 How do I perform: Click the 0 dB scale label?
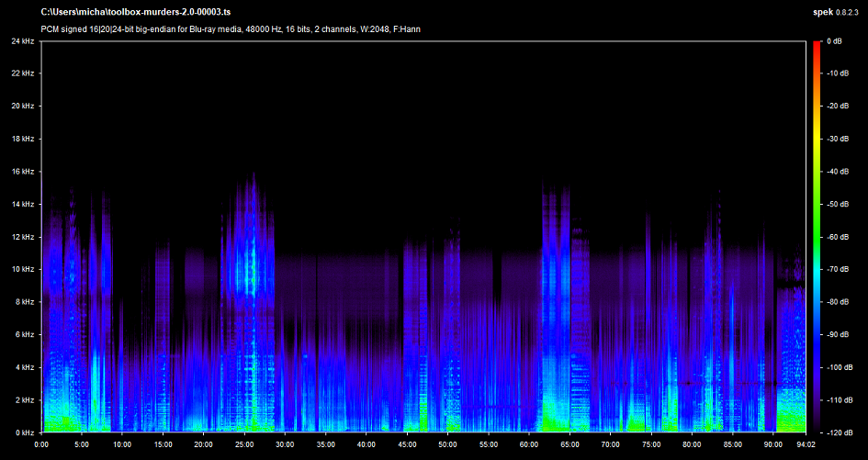pyautogui.click(x=834, y=41)
